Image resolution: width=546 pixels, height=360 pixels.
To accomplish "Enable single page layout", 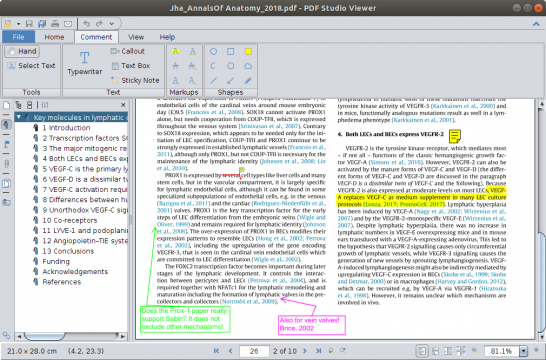I will pyautogui.click(x=422, y=351).
